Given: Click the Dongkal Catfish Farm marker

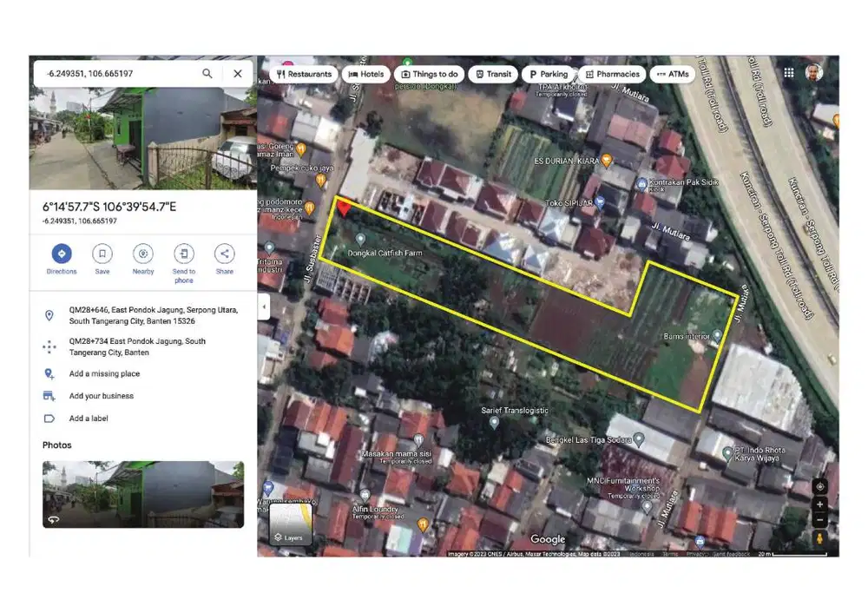Looking at the screenshot, I should click(x=360, y=239).
